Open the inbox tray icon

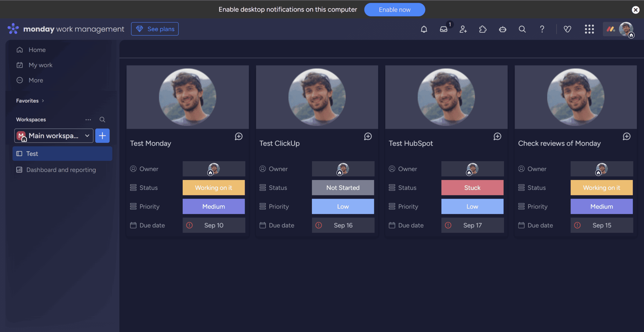coord(444,29)
